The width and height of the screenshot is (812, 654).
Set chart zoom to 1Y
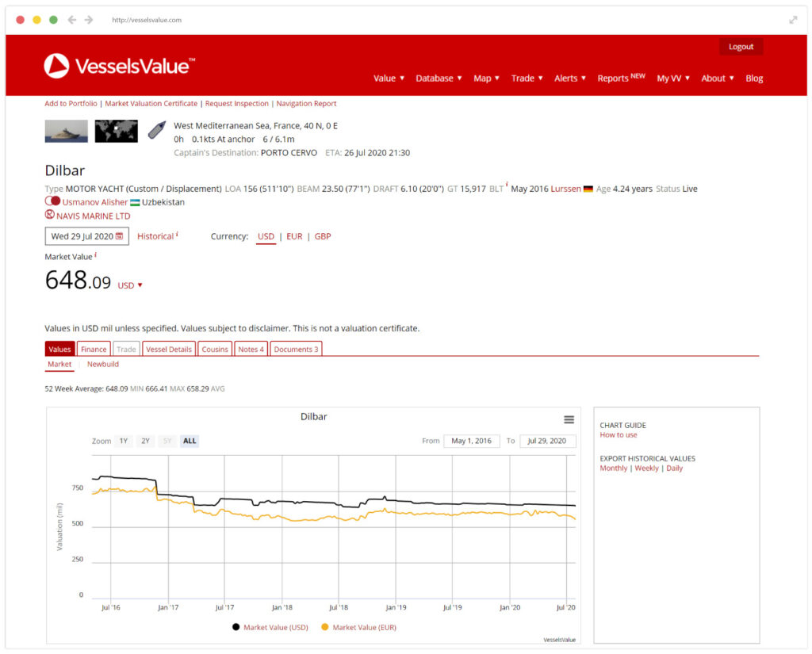tap(123, 441)
